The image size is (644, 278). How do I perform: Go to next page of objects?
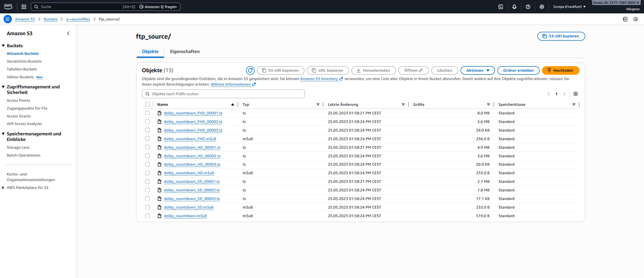[564, 94]
